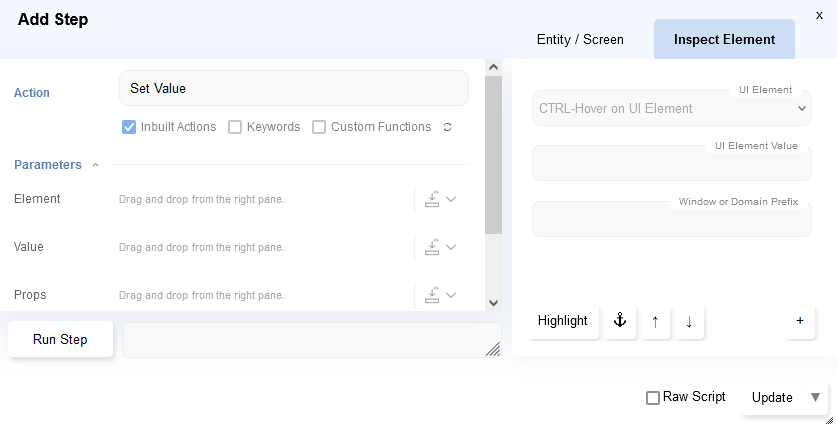Collapse the Parameters section
837x428 pixels.
(95, 165)
